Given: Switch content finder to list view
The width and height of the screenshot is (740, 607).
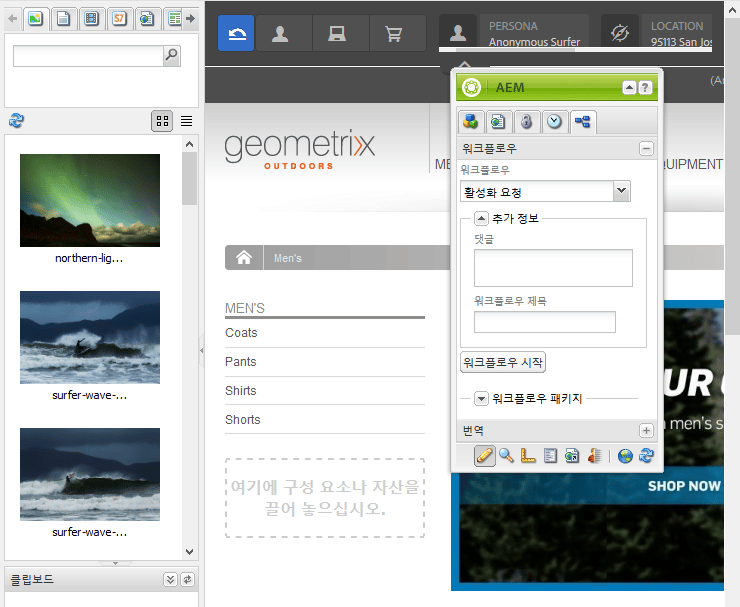Looking at the screenshot, I should [x=186, y=121].
